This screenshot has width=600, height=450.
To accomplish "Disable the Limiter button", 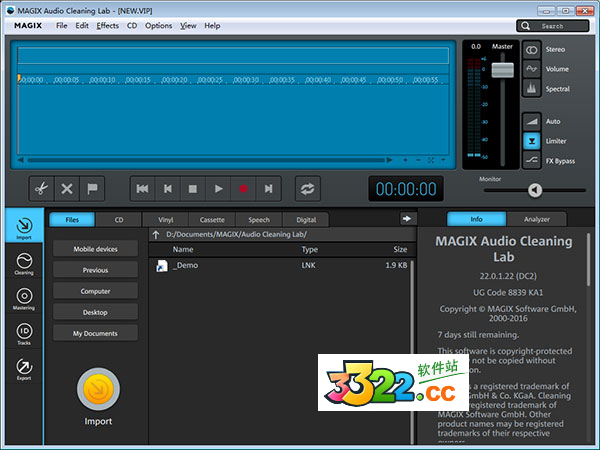I will pyautogui.click(x=532, y=141).
